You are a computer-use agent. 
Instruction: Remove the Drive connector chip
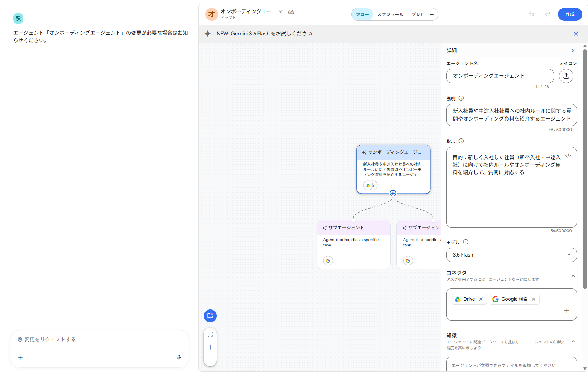481,299
